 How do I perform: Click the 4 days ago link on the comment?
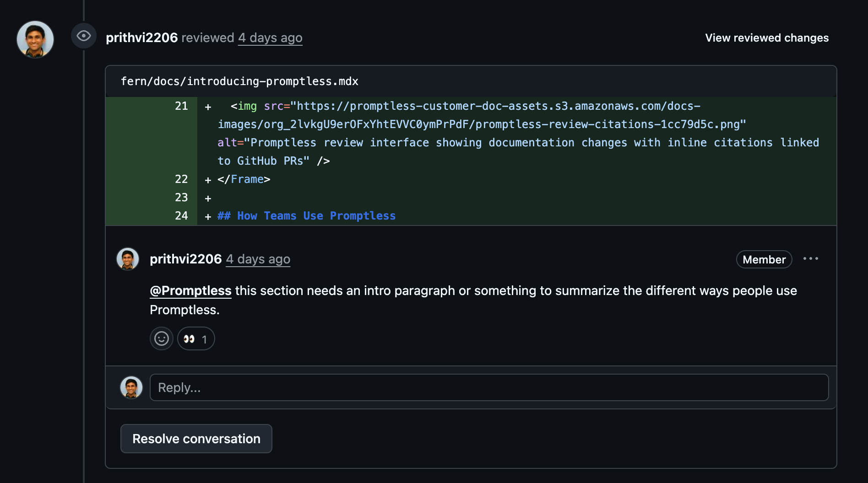258,259
